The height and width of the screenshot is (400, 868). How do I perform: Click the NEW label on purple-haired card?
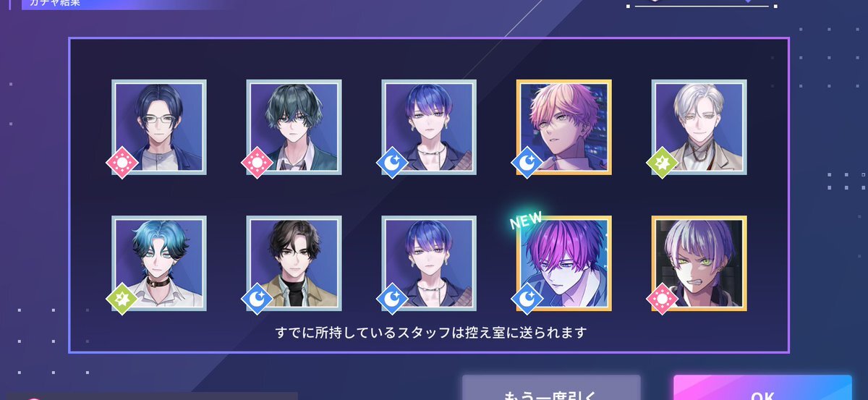[526, 221]
